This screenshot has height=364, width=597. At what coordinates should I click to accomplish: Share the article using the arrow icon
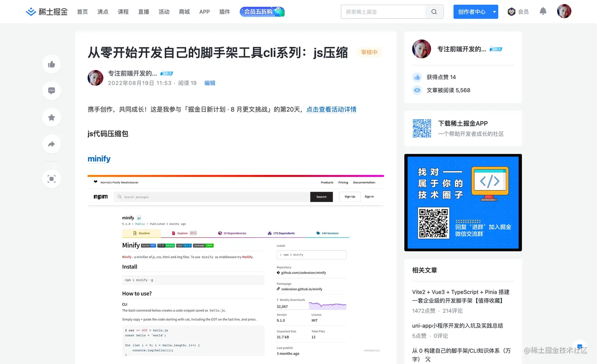(x=51, y=144)
